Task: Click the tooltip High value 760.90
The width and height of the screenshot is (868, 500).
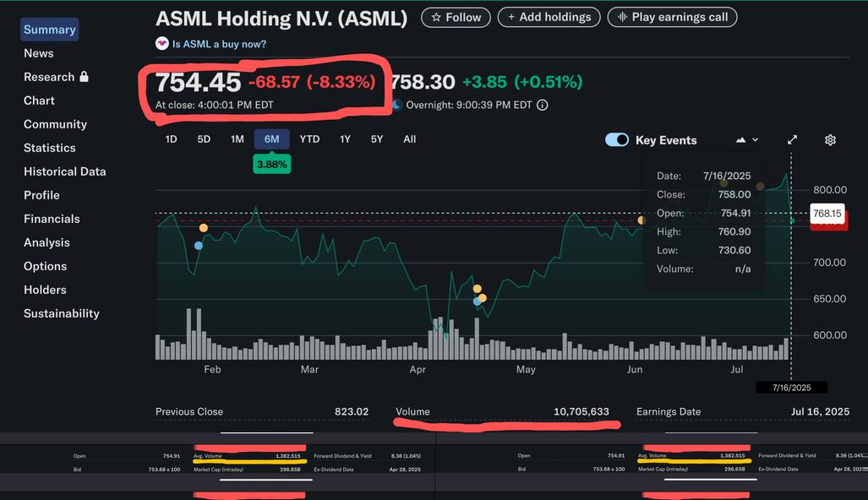Action: [734, 231]
